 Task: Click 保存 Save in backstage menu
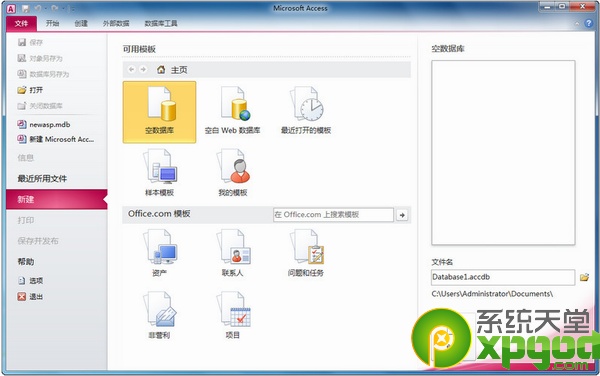tap(31, 42)
